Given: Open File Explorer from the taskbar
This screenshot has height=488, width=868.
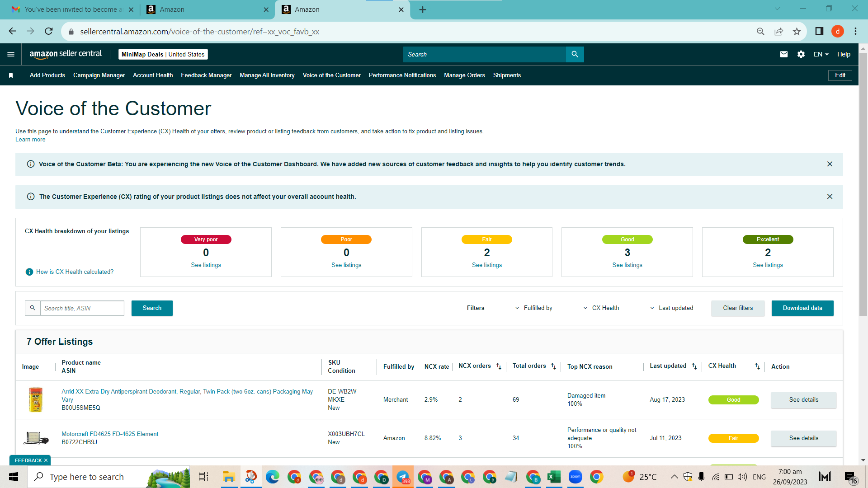Looking at the screenshot, I should [x=229, y=477].
